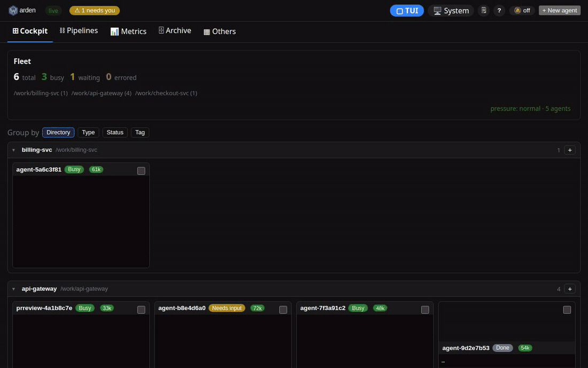Open the log document icon beside System
588x368 pixels.
484,11
